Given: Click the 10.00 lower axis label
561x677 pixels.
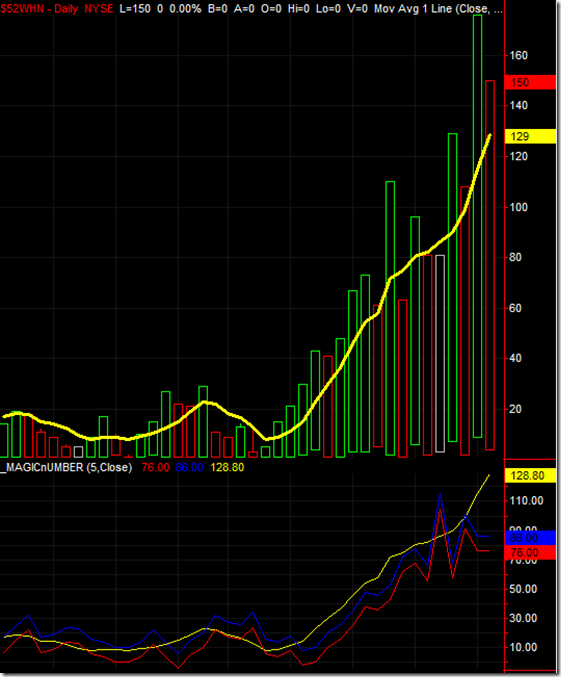Looking at the screenshot, I should pyautogui.click(x=523, y=647).
